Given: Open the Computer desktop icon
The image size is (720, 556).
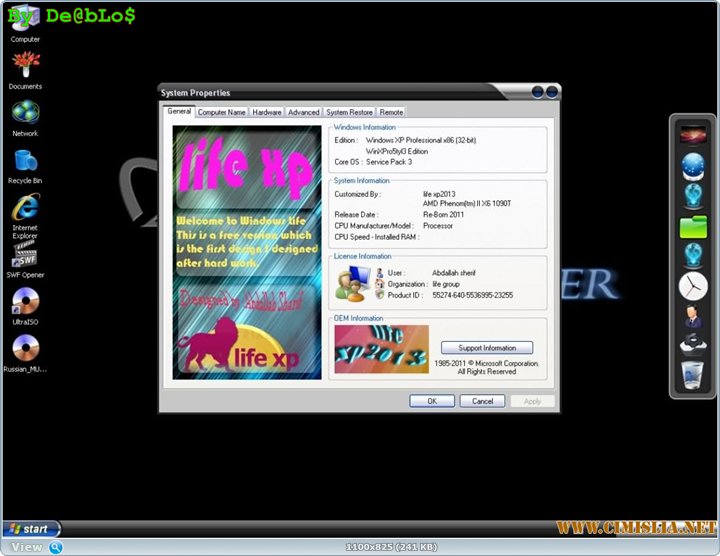Looking at the screenshot, I should click(x=25, y=18).
